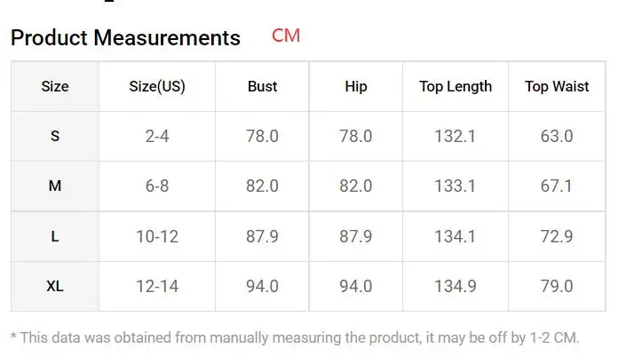Select the XL size row label
Screen dimensions: 618x364
click(x=55, y=286)
